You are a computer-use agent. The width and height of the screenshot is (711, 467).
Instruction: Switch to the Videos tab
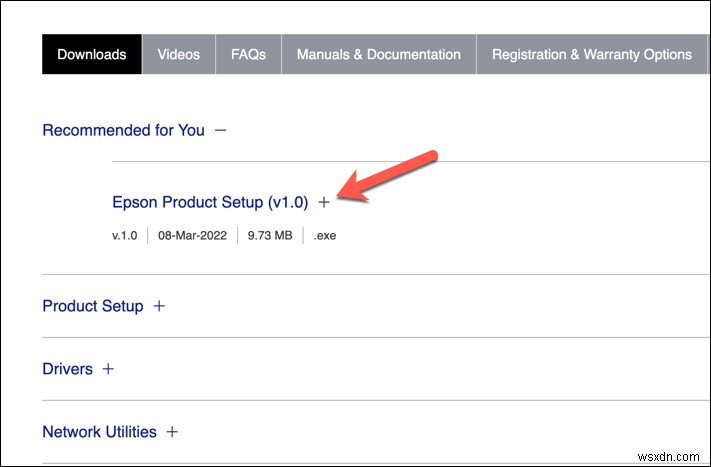point(179,54)
